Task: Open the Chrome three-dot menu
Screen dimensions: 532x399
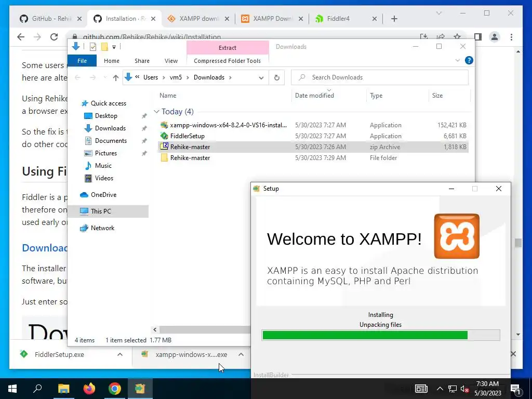Action: click(x=511, y=37)
